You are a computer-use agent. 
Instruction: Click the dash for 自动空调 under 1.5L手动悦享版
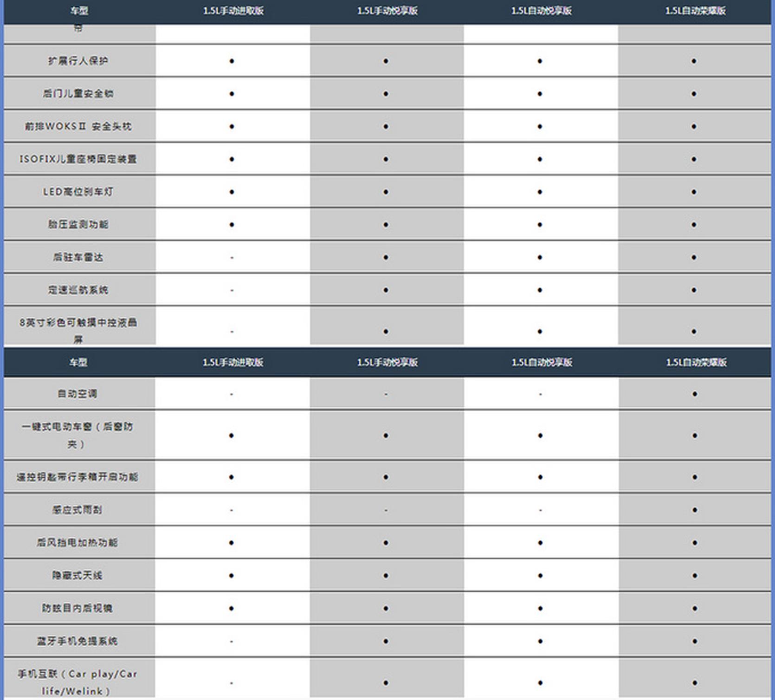pyautogui.click(x=386, y=394)
